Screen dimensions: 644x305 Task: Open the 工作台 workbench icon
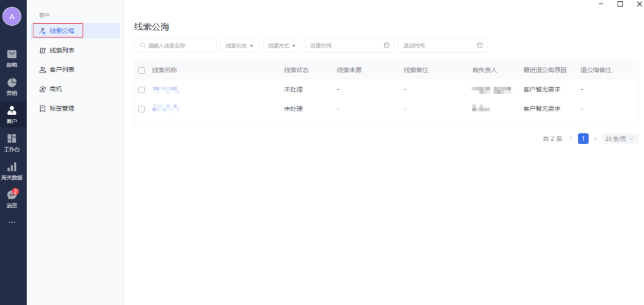(x=12, y=139)
